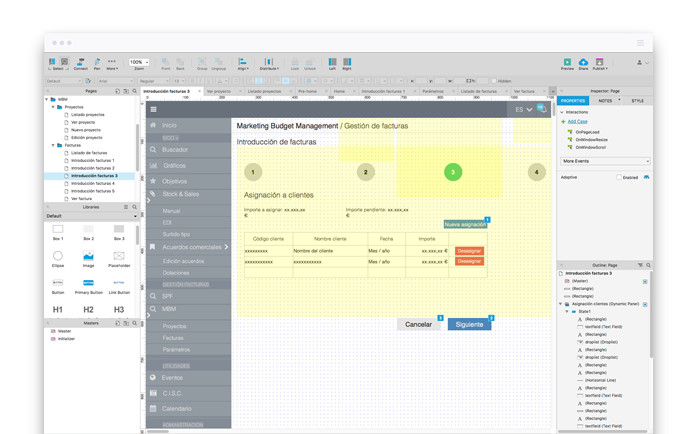
Task: Select the H2 heading widget
Action: (x=88, y=309)
